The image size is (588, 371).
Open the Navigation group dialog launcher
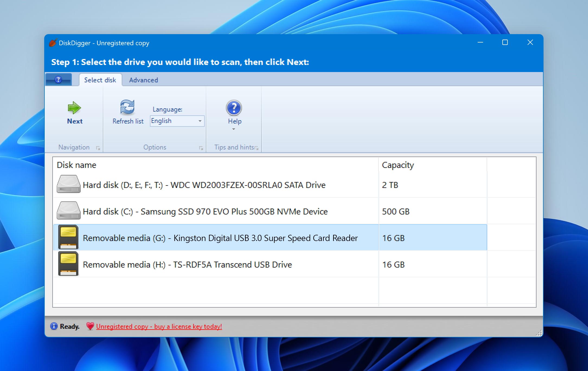(x=98, y=148)
